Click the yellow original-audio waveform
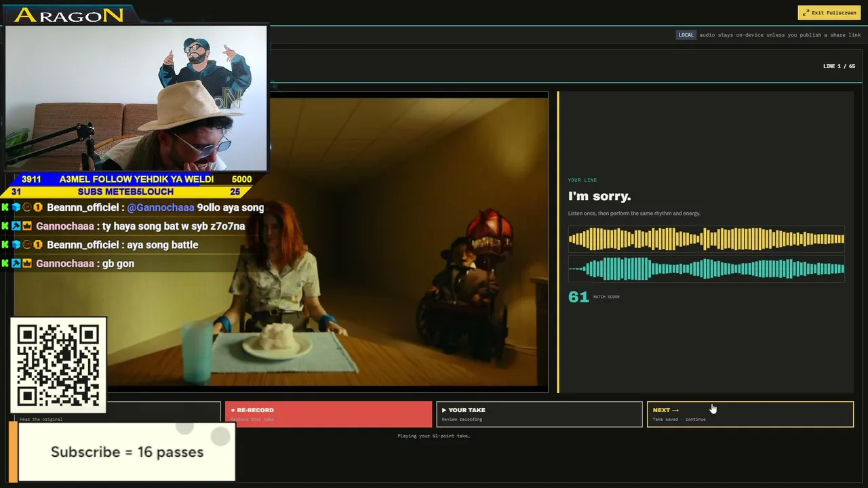The image size is (868, 488). click(x=706, y=239)
